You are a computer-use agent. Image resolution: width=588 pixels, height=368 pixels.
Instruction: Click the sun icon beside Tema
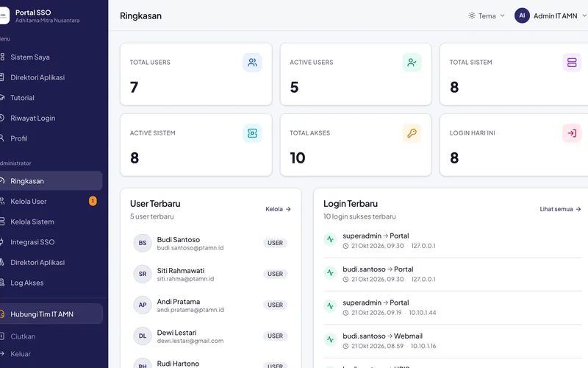(x=472, y=15)
